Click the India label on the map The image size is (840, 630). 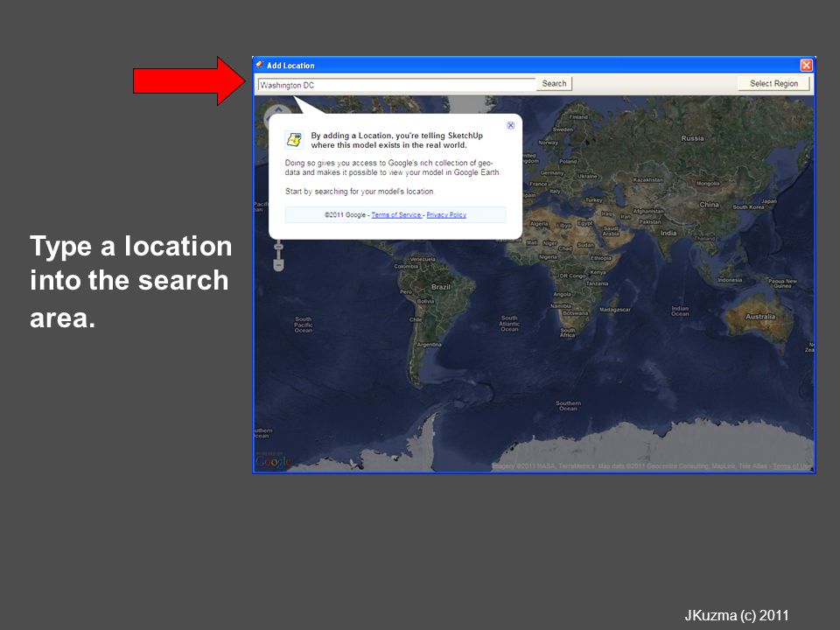pyautogui.click(x=668, y=233)
